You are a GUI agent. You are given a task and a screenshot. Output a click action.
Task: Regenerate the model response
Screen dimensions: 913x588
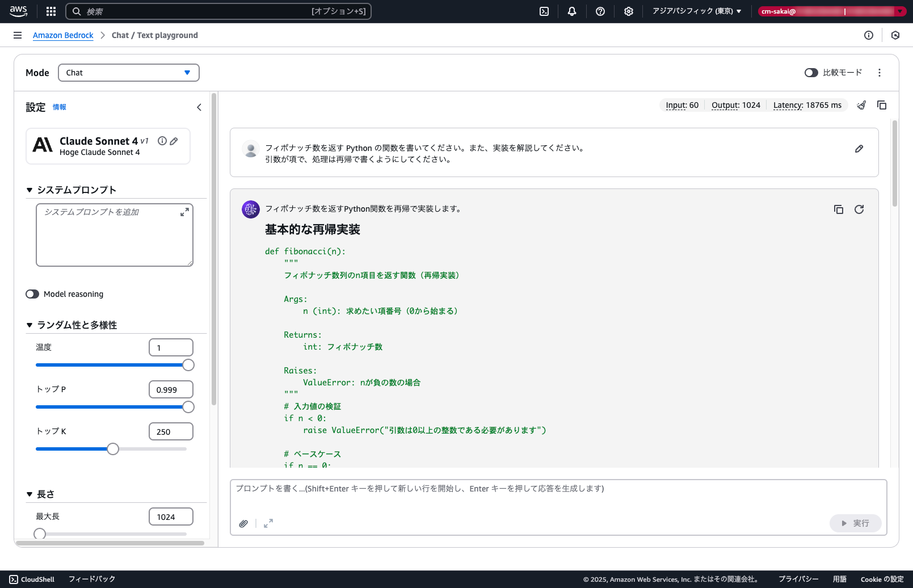(859, 209)
